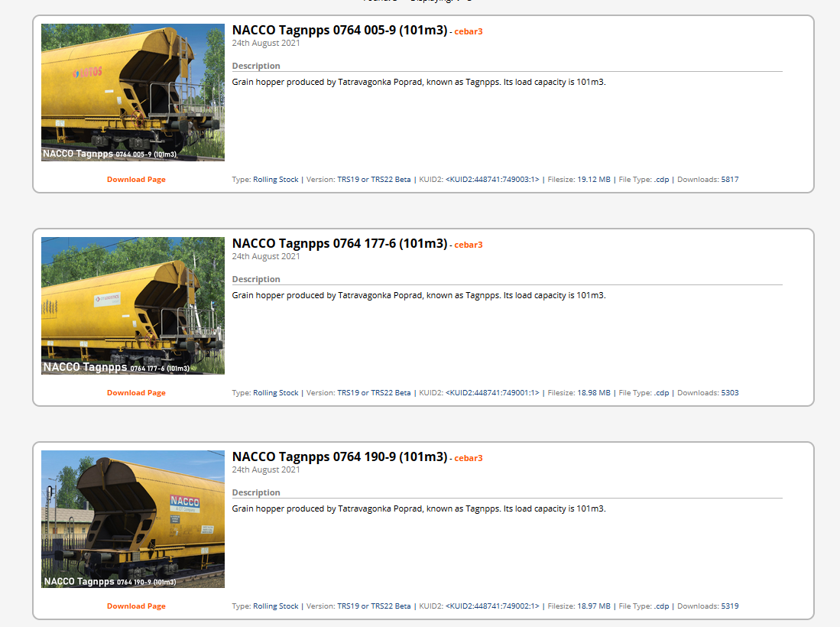Screen dimensions: 840x627
Task: Select the KUID "<KUID2:448741:749003:1>"
Action: click(492, 180)
